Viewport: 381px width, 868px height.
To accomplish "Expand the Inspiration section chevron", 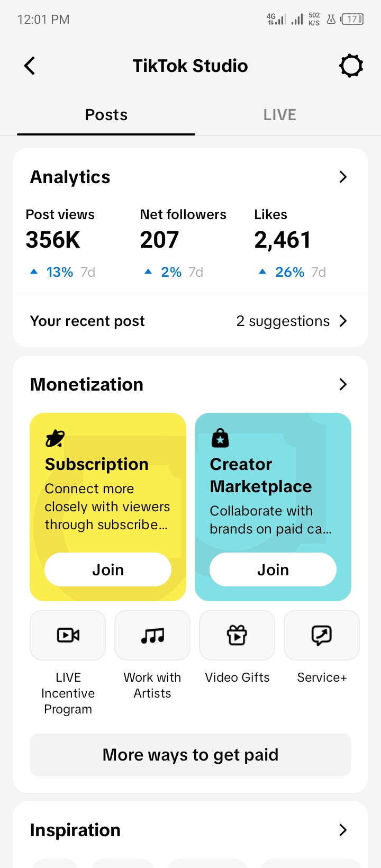I will coord(343,830).
